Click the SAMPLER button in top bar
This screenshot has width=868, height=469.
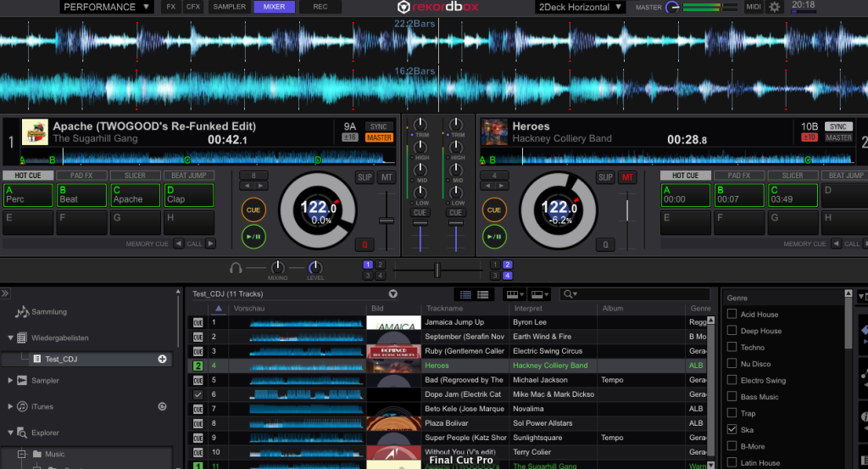click(229, 7)
